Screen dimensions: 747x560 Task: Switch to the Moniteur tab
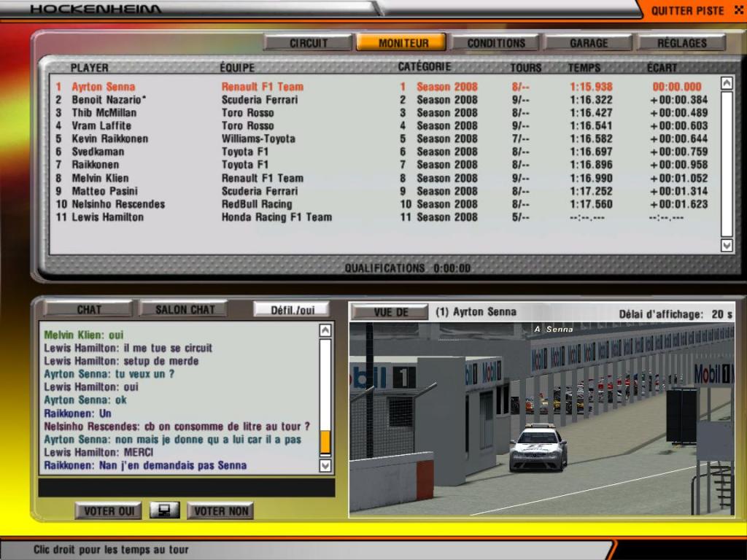point(403,43)
